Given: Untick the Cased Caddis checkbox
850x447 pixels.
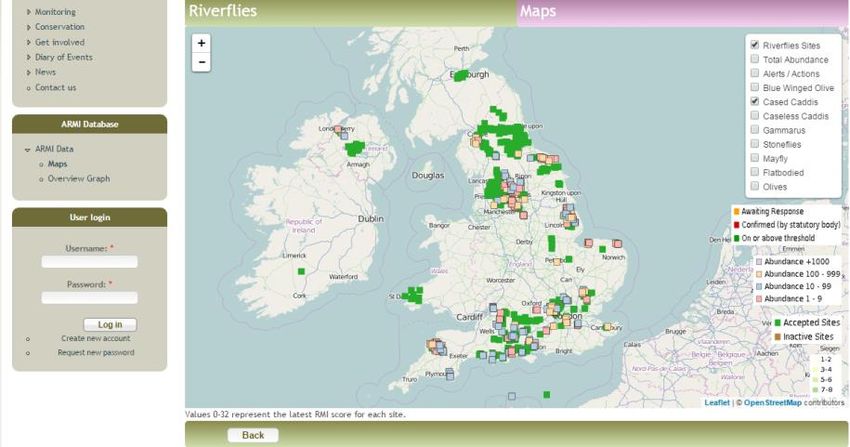Looking at the screenshot, I should (755, 101).
